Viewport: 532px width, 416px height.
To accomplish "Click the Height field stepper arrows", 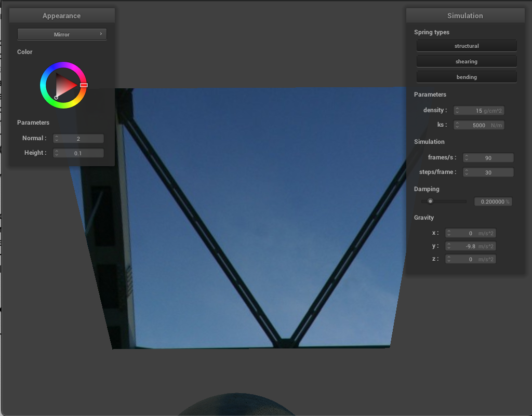I will pos(57,153).
